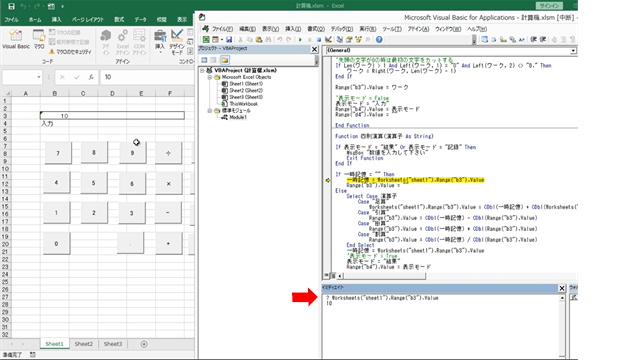Click the View Code icon in Project panel
This screenshot has width=640, height=360.
coord(204,60)
